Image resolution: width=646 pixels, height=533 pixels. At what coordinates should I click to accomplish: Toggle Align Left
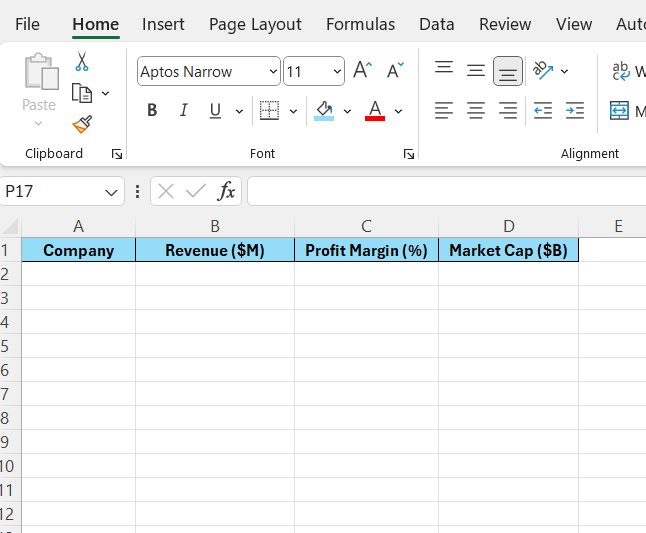(x=444, y=110)
